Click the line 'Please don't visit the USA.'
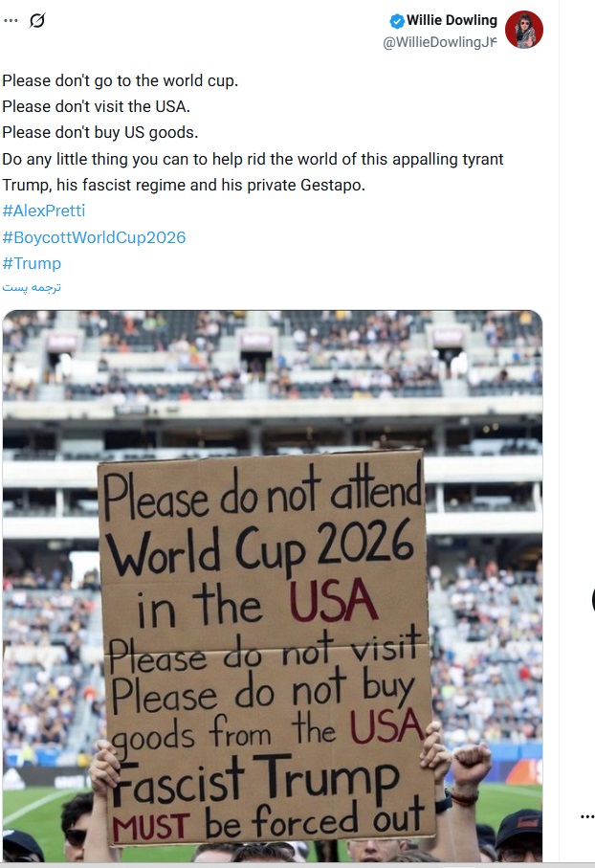The height and width of the screenshot is (868, 595). 96,106
